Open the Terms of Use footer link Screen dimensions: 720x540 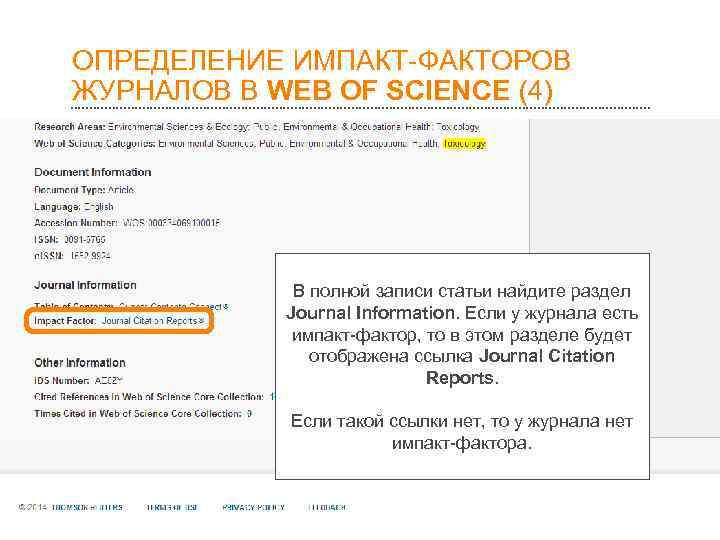pyautogui.click(x=172, y=507)
